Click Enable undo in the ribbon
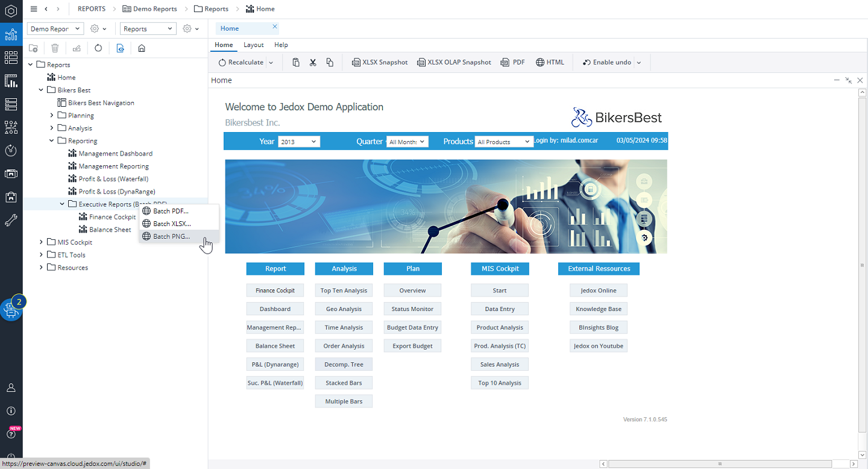The image size is (868, 469). coord(607,62)
